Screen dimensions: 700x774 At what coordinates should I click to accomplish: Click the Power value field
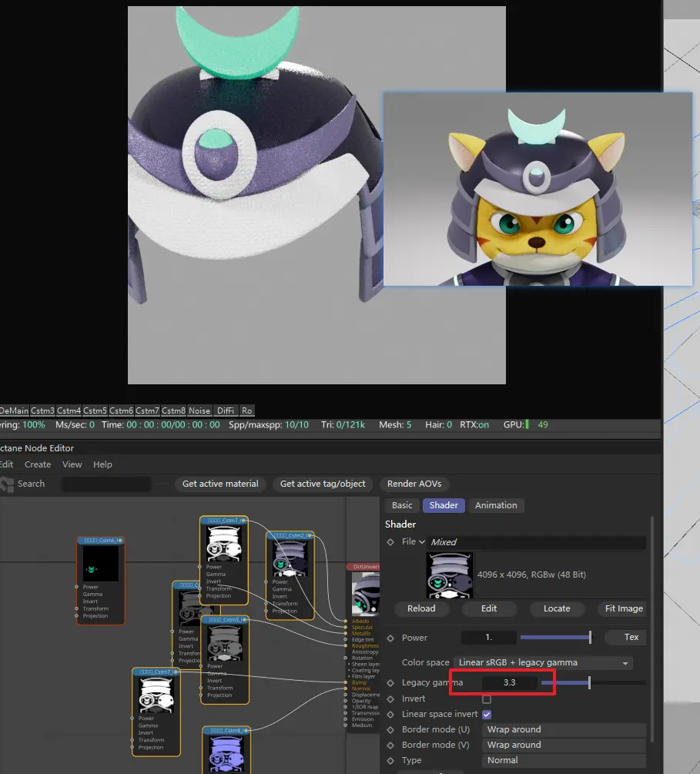pyautogui.click(x=489, y=637)
